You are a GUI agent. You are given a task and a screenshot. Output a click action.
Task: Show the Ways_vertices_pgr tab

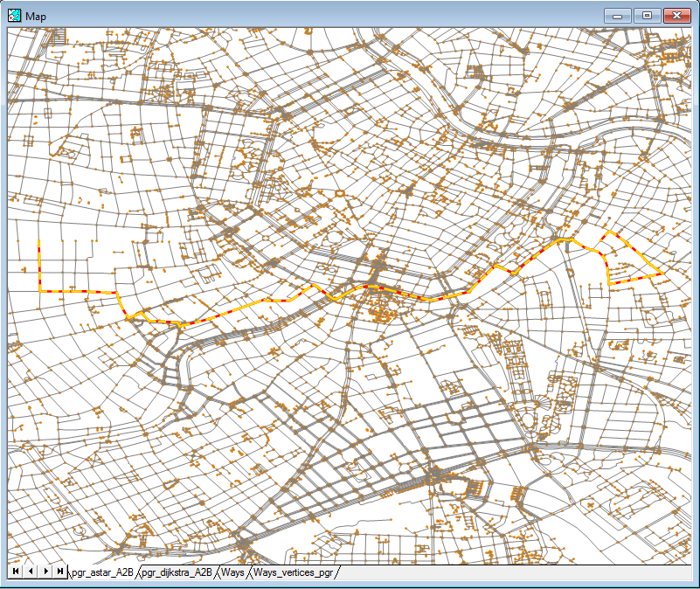coord(293,572)
